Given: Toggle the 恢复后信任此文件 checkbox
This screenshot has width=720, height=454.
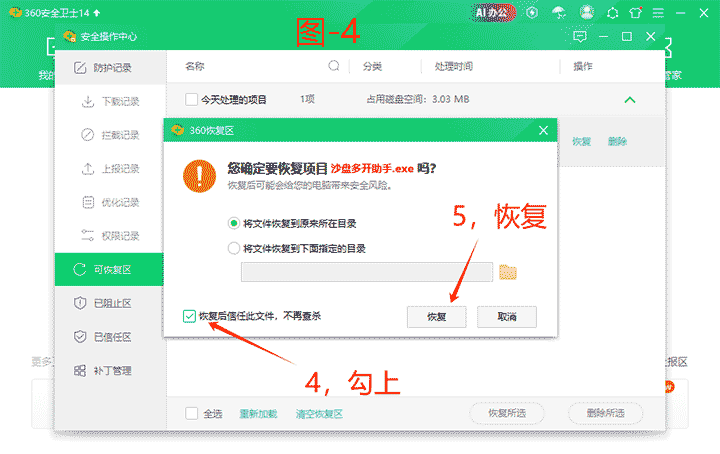Looking at the screenshot, I should click(189, 316).
